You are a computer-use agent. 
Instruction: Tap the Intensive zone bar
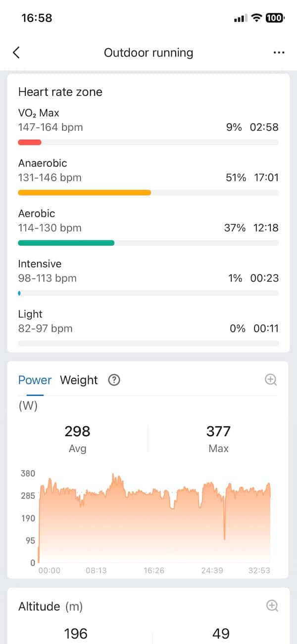point(20,293)
